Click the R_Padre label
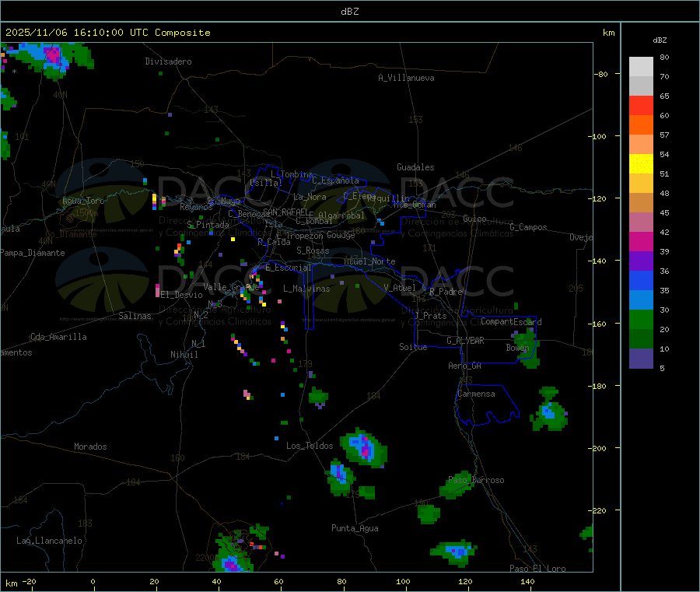The width and height of the screenshot is (700, 592). (446, 292)
